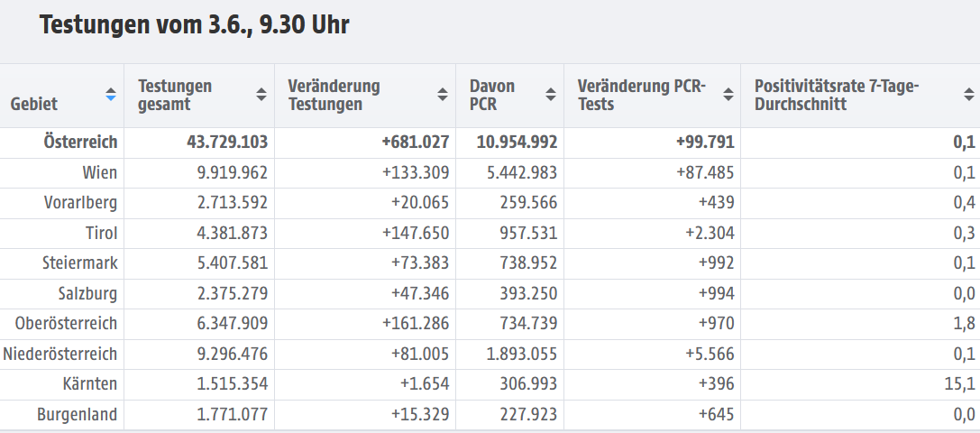Viewport: 980px width, 433px height.
Task: Click Niederösterreich's PCR change value +5.566
Action: [x=710, y=355]
